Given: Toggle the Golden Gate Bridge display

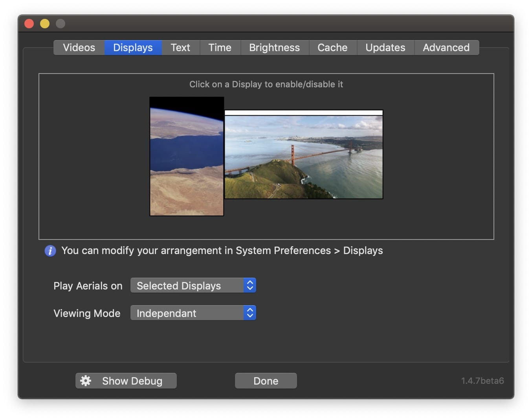Looking at the screenshot, I should tap(304, 155).
